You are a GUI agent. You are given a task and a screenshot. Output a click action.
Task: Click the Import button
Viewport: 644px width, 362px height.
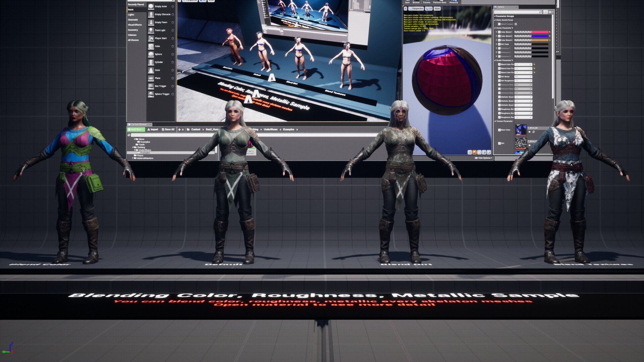tap(153, 129)
